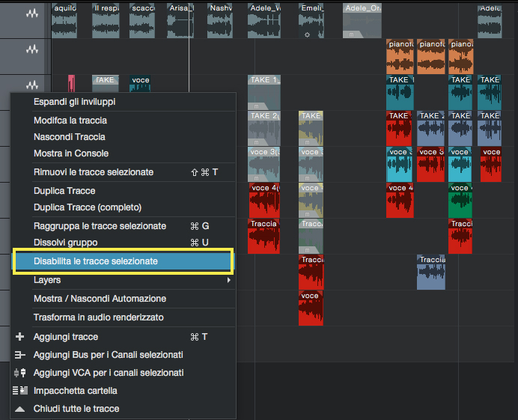Select Duplica Tracce (completo)
The image size is (518, 420).
(x=87, y=207)
